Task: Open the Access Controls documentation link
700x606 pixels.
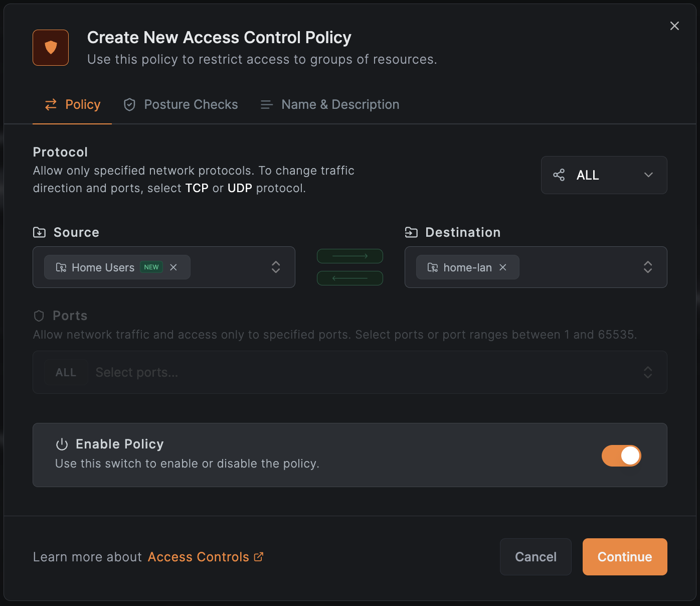Action: tap(198, 556)
